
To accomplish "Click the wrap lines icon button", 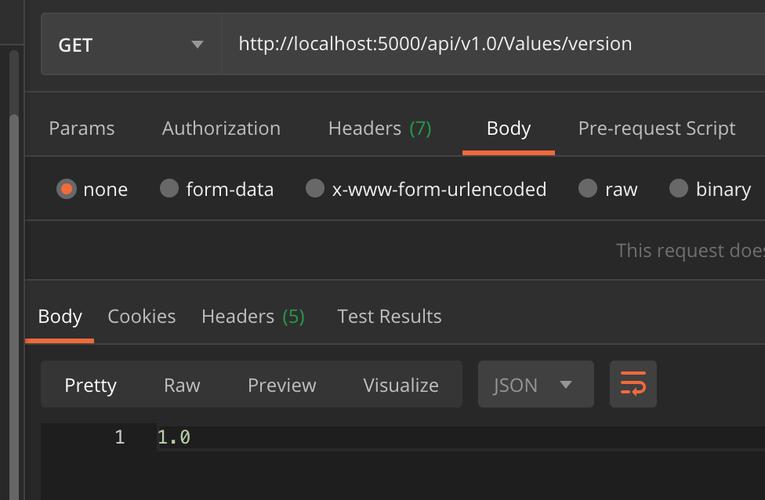I will pyautogui.click(x=633, y=384).
